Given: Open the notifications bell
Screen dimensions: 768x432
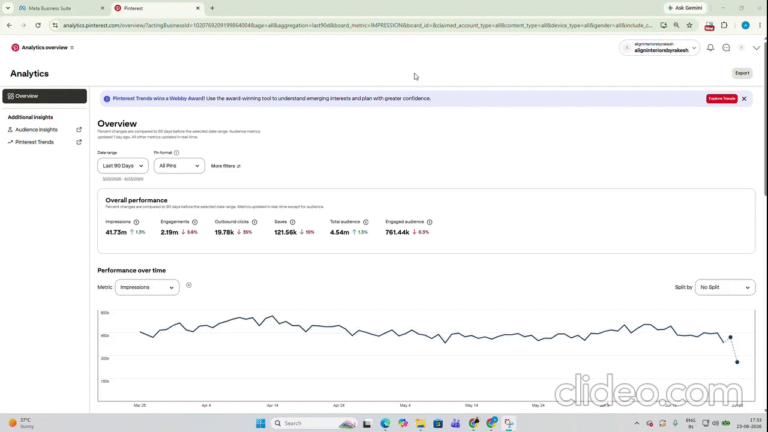Looking at the screenshot, I should coord(710,48).
